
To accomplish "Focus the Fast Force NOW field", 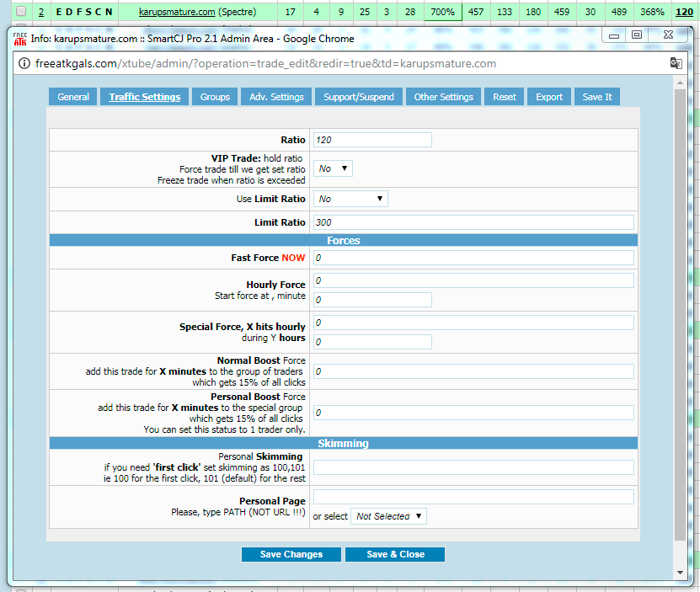I will (473, 258).
